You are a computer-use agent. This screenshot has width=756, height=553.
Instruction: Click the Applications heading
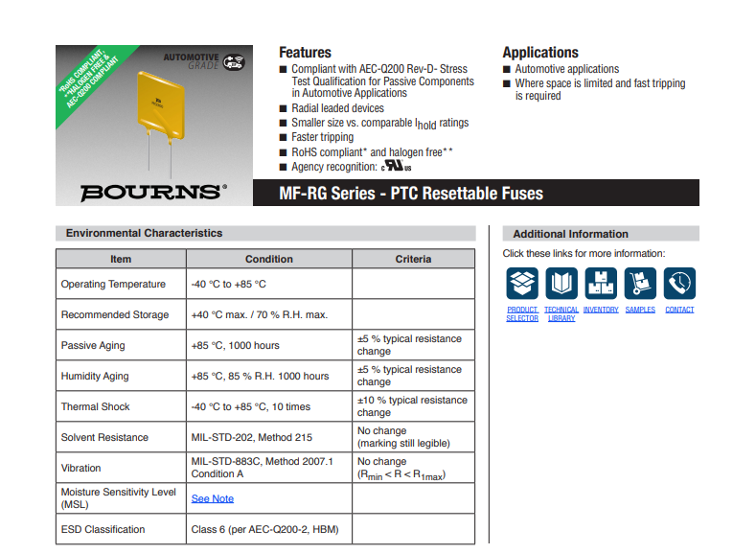(540, 52)
